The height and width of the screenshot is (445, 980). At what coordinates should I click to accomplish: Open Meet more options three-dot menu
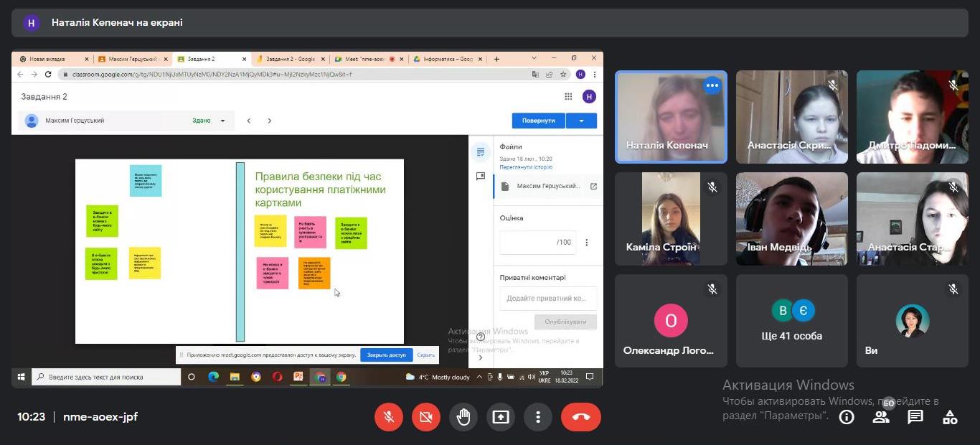[x=537, y=417]
